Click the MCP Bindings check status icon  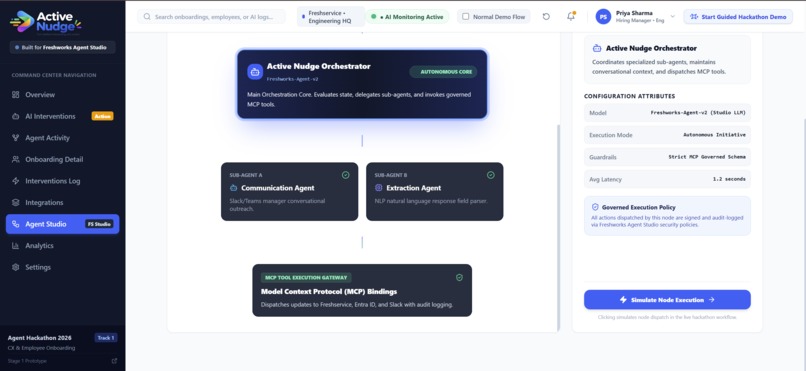pos(459,277)
